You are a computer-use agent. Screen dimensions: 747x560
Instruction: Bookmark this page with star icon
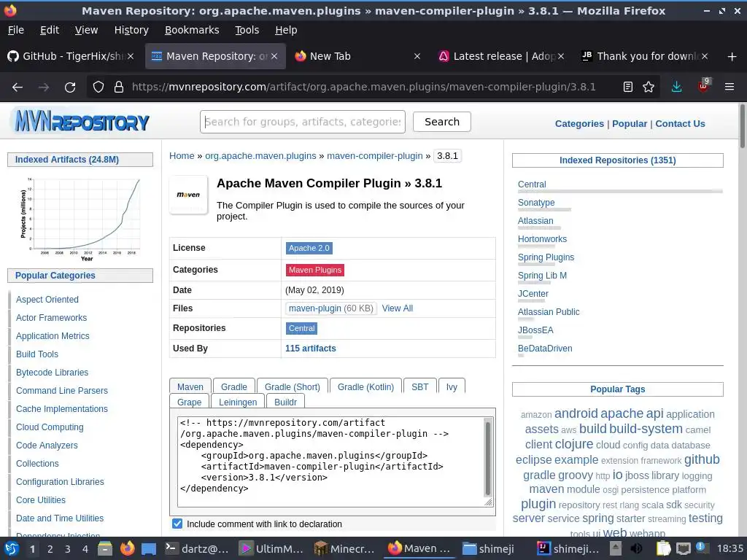pyautogui.click(x=649, y=87)
